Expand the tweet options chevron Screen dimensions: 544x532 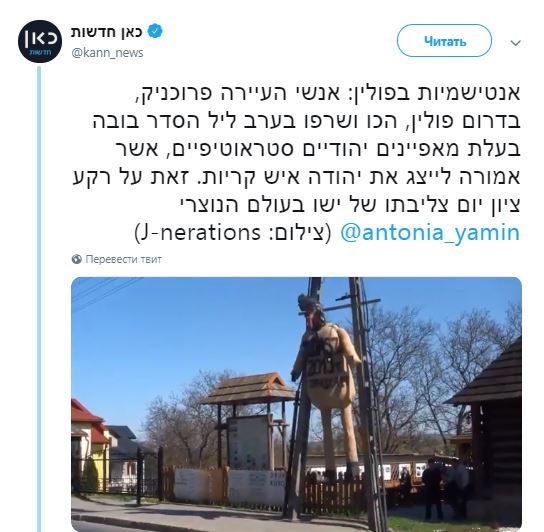(x=516, y=43)
